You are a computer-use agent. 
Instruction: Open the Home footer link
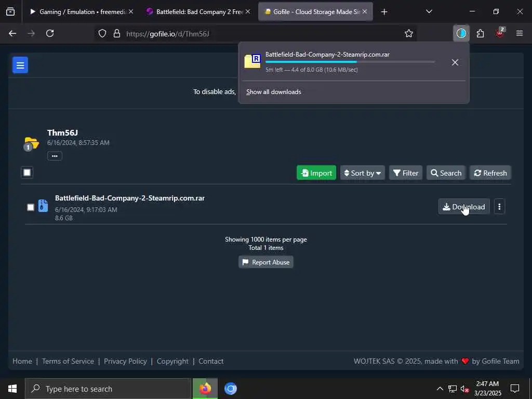[22, 362]
